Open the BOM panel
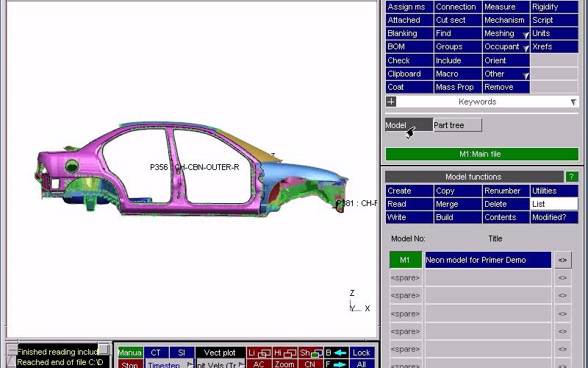 pos(409,47)
